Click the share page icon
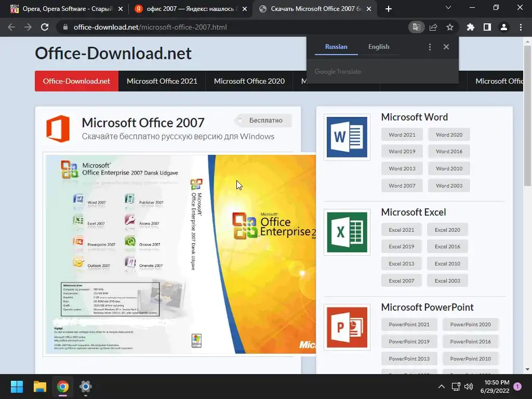This screenshot has height=399, width=532. (433, 27)
